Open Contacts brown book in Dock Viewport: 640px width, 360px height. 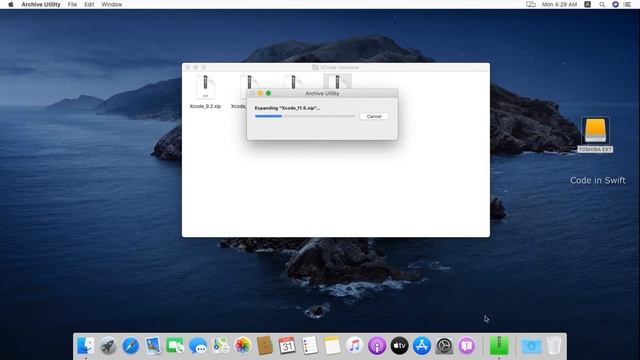tap(265, 346)
